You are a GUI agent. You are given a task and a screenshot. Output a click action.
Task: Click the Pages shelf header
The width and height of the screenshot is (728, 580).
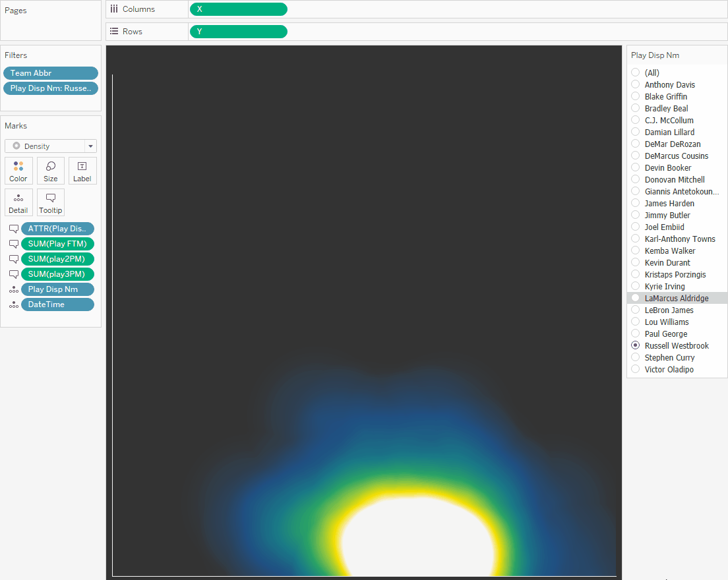pos(15,10)
